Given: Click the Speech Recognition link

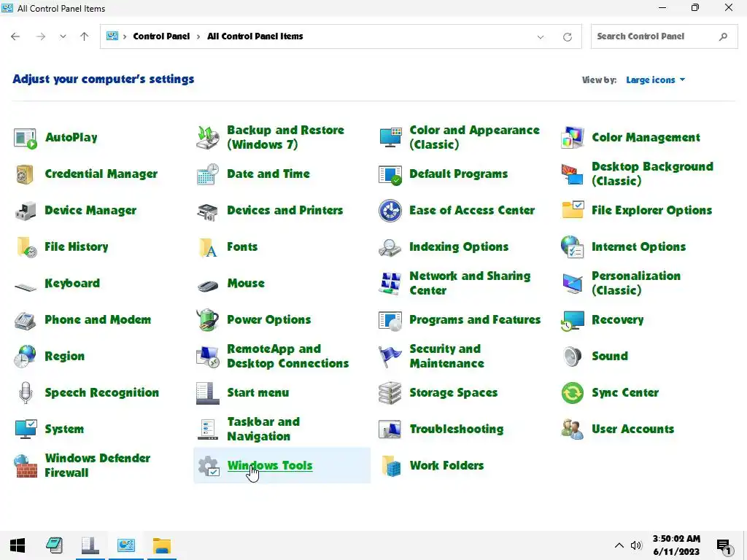Looking at the screenshot, I should [x=102, y=393].
